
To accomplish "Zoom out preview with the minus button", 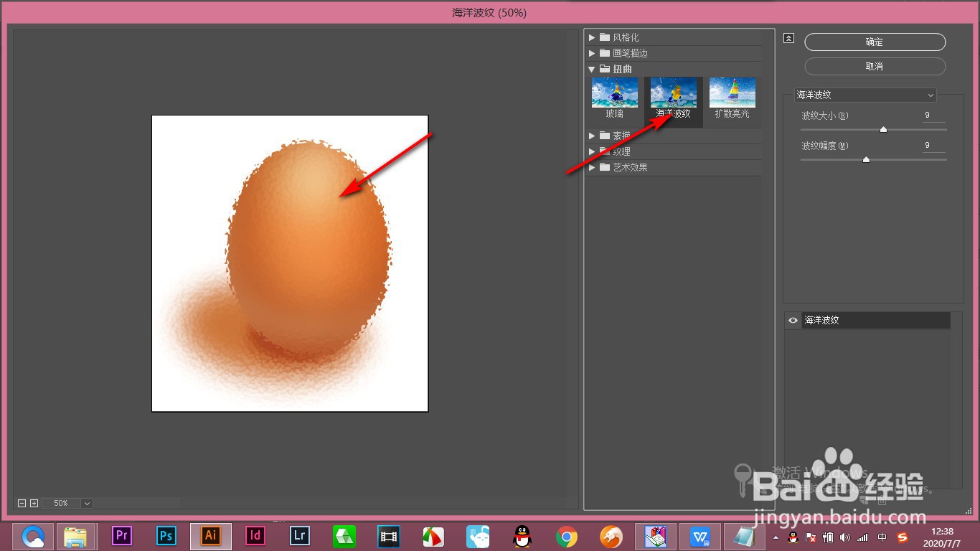I will (22, 504).
